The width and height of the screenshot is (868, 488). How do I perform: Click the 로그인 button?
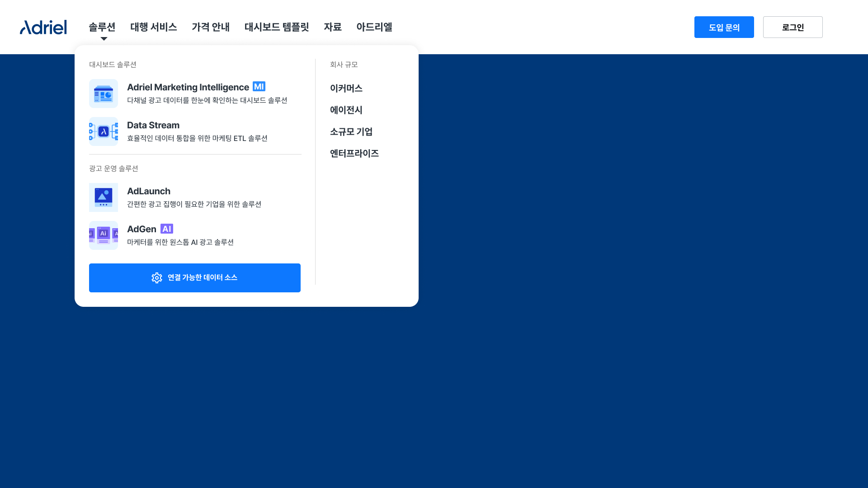pyautogui.click(x=793, y=27)
